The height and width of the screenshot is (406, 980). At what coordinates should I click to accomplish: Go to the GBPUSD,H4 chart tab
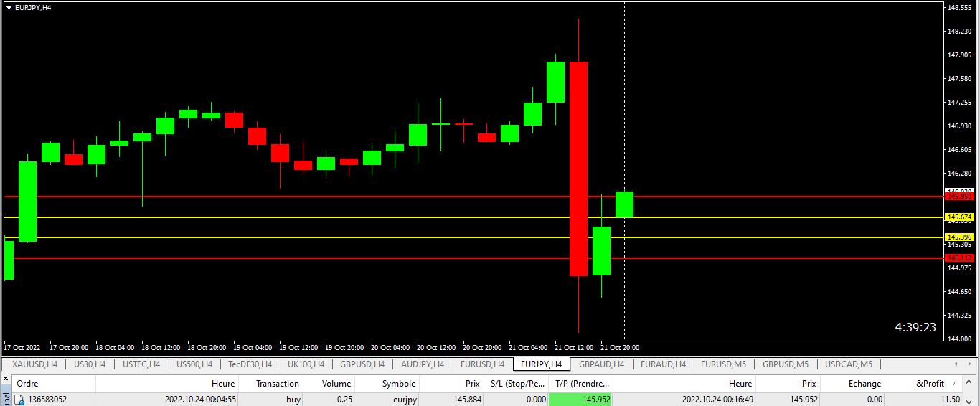pyautogui.click(x=362, y=364)
